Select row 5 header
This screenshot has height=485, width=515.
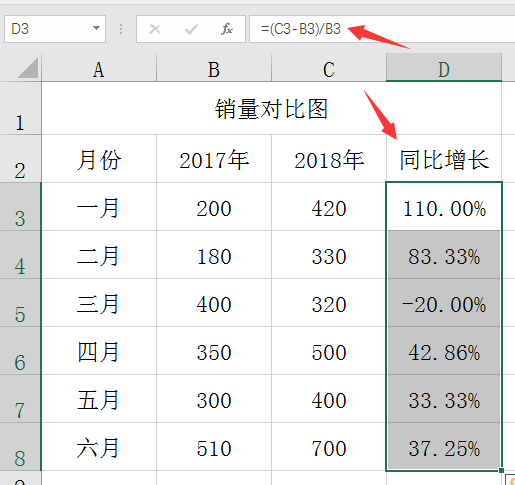pos(20,302)
